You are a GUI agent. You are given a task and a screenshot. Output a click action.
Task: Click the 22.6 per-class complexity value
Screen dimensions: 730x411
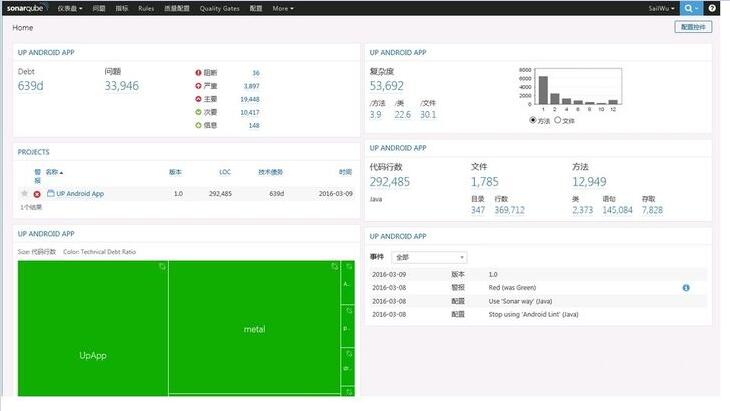(x=403, y=115)
